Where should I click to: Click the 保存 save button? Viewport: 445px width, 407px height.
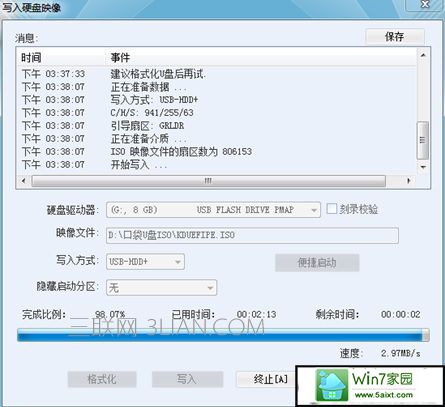tap(395, 36)
